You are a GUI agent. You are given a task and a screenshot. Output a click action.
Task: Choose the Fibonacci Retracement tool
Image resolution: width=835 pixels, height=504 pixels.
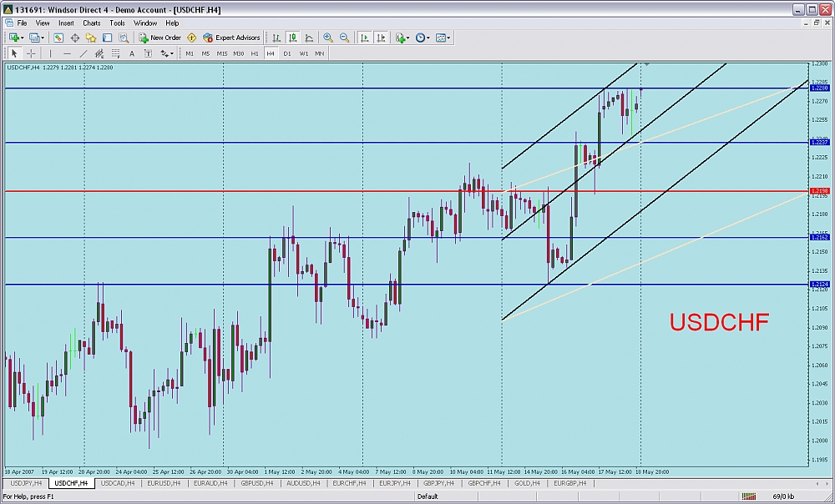(114, 53)
